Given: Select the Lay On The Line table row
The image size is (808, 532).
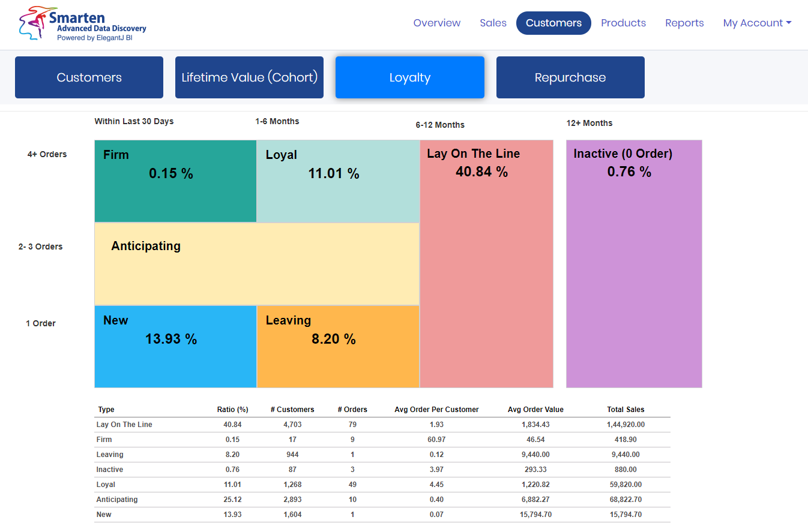Looking at the screenshot, I should point(382,425).
